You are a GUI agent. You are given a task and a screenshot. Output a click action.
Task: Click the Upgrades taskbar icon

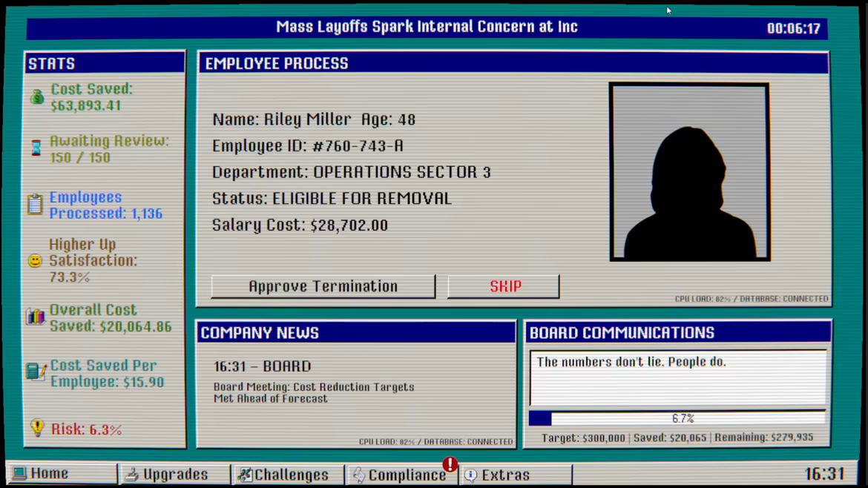[x=132, y=475]
